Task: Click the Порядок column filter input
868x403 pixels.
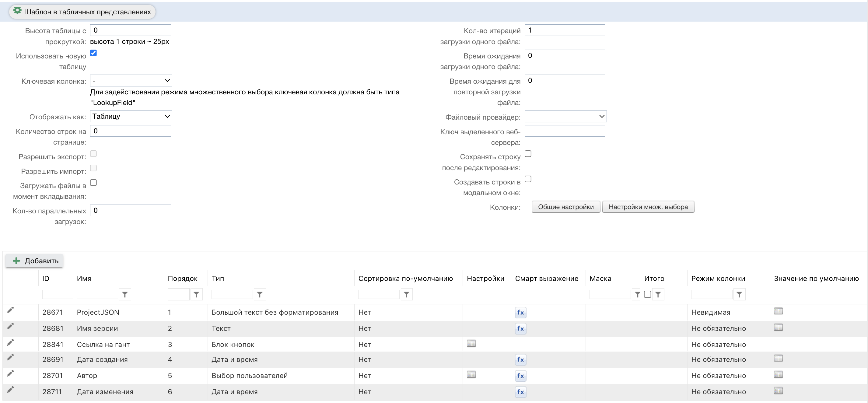Action: pyautogui.click(x=179, y=295)
